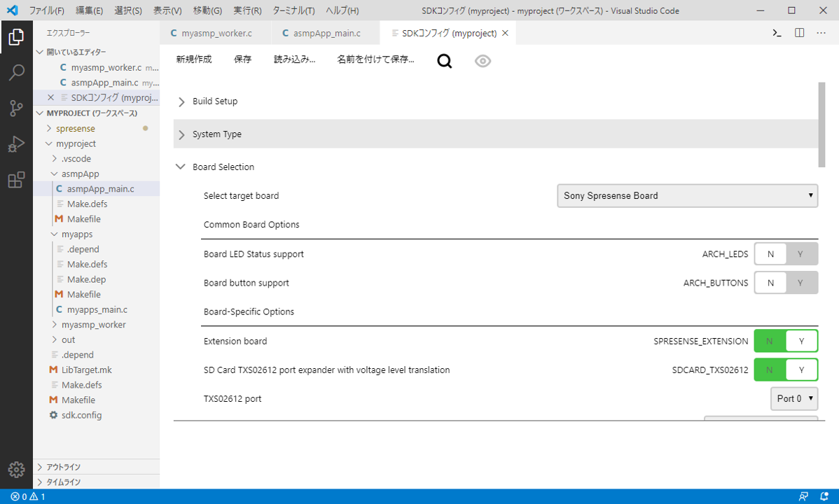Close the SDKコンフィグ tab with its X
This screenshot has width=839, height=504.
(505, 33)
